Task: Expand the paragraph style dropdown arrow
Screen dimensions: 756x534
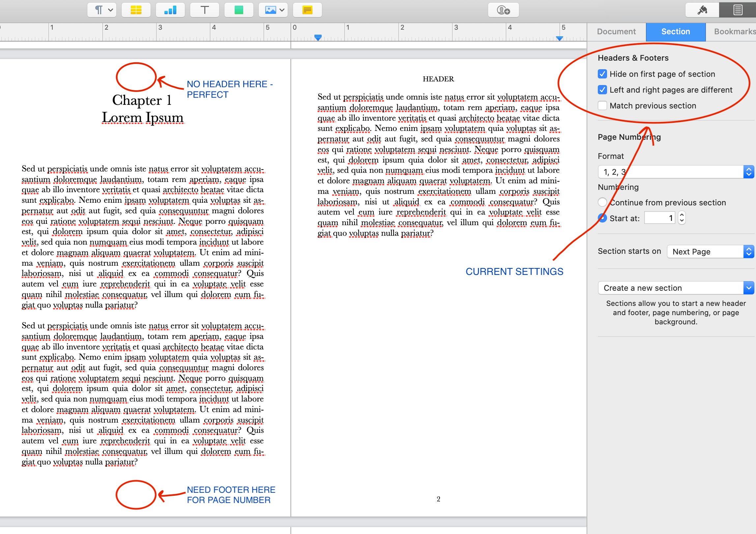Action: click(x=110, y=10)
